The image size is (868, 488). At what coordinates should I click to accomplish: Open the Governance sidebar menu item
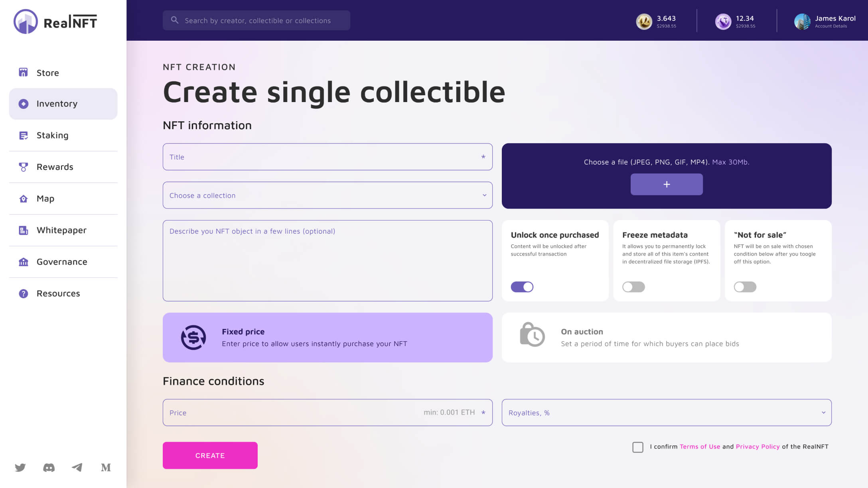click(x=61, y=262)
